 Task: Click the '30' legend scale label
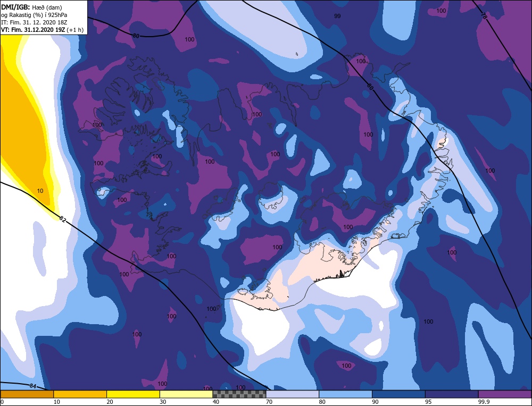click(x=163, y=402)
